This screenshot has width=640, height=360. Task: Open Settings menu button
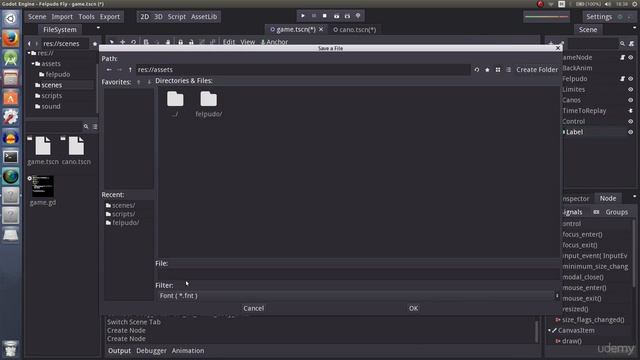coord(599,17)
